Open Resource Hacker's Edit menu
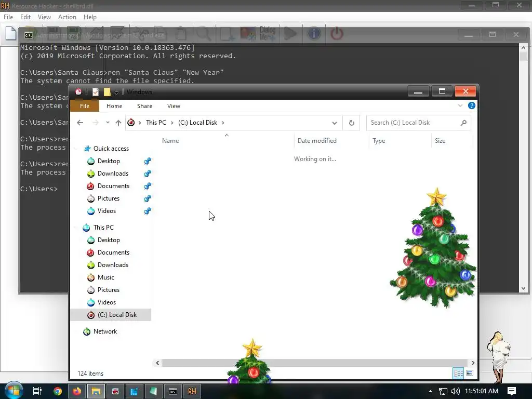 [x=25, y=17]
